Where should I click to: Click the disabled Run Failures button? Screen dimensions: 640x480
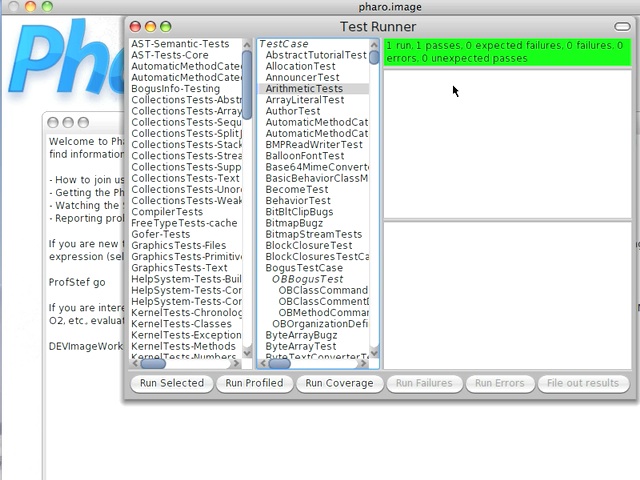pyautogui.click(x=424, y=383)
